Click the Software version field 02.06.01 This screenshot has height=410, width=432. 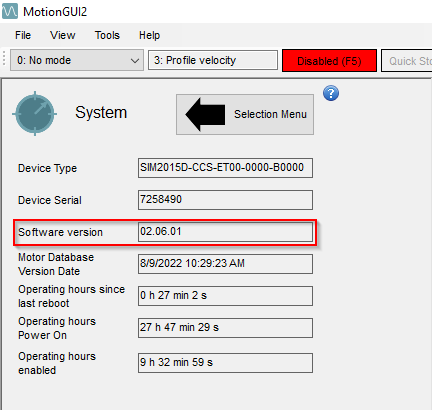coord(225,232)
